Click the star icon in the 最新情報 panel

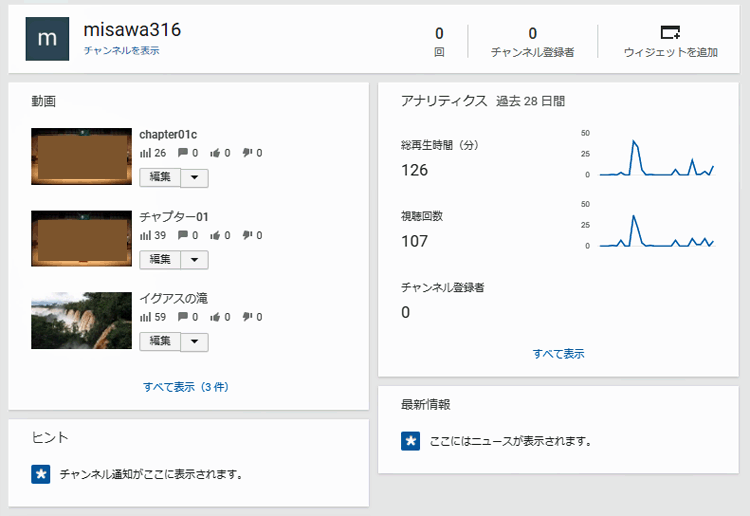[x=410, y=441]
